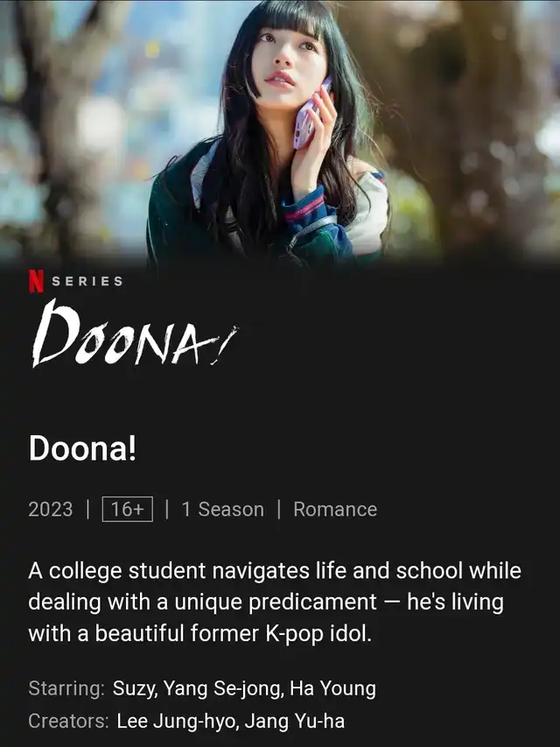This screenshot has height=747, width=560.
Task: Click the phrase 'former K-pop idol'
Action: coord(281,634)
